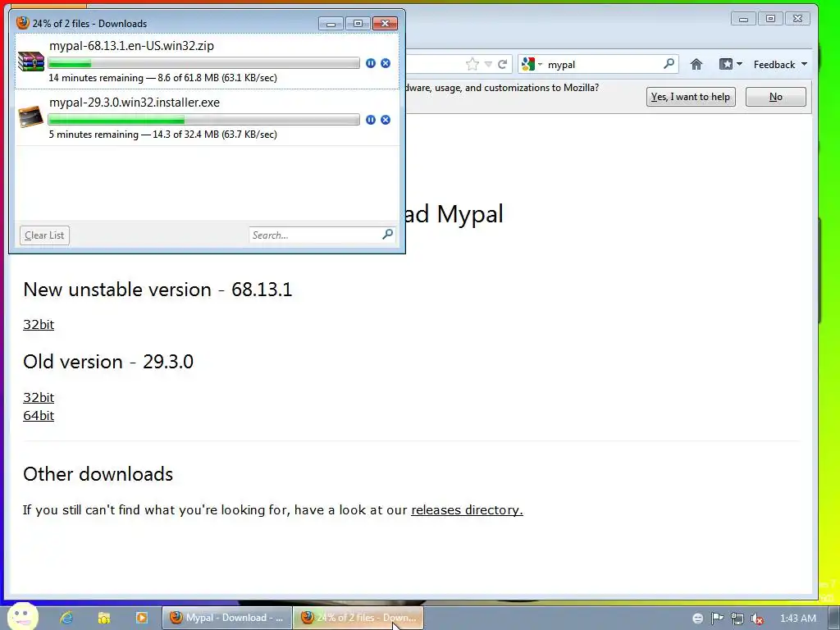Click the Clear List button
This screenshot has width=840, height=630.
click(x=44, y=235)
